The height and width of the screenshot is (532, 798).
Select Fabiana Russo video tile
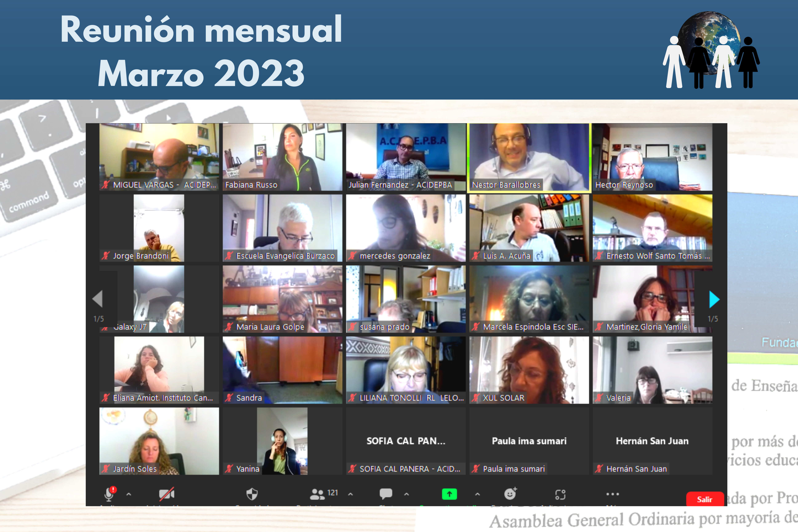[x=282, y=157]
